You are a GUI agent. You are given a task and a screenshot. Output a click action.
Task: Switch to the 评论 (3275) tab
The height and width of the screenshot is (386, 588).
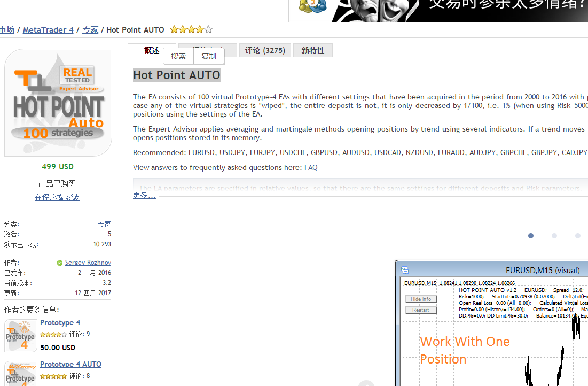click(x=265, y=50)
